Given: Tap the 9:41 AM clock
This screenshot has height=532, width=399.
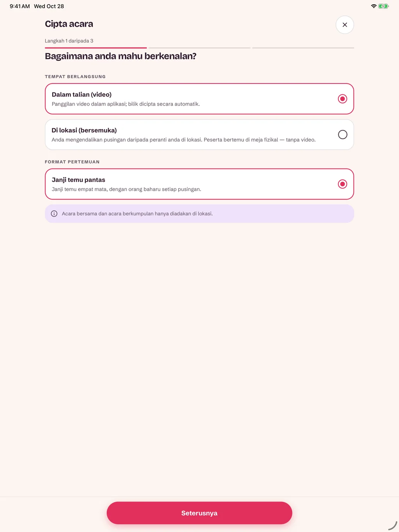Looking at the screenshot, I should pyautogui.click(x=20, y=6).
